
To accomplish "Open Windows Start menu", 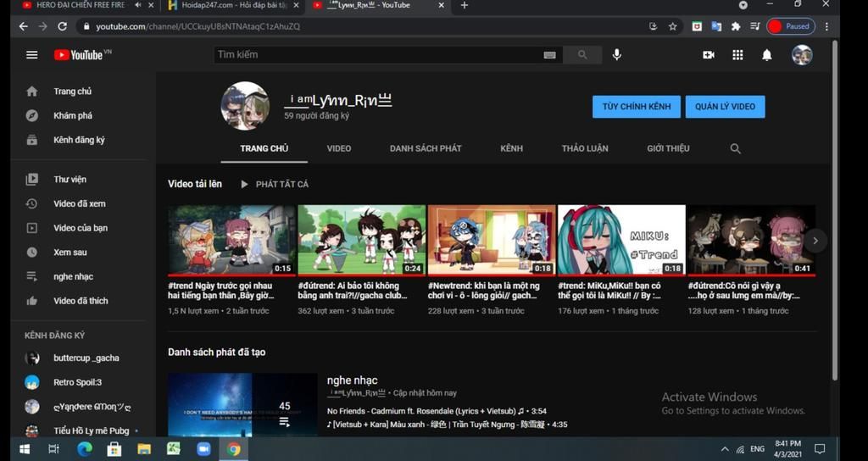I will point(25,449).
